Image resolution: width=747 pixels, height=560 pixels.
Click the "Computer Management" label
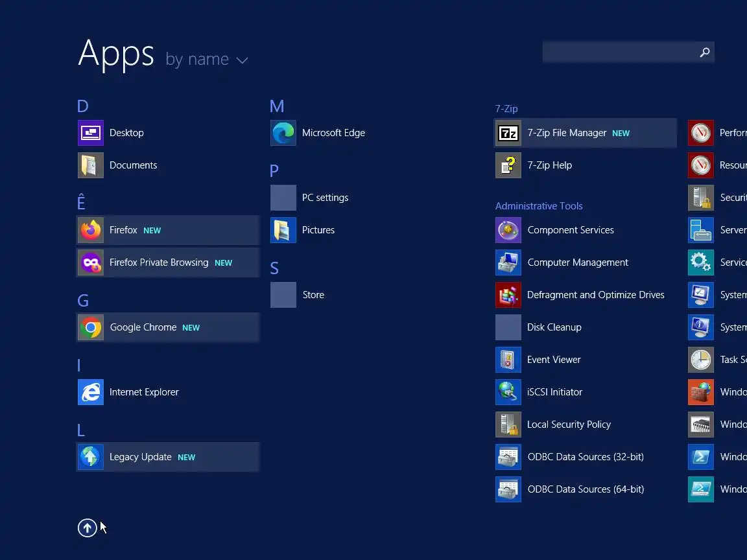(x=578, y=262)
